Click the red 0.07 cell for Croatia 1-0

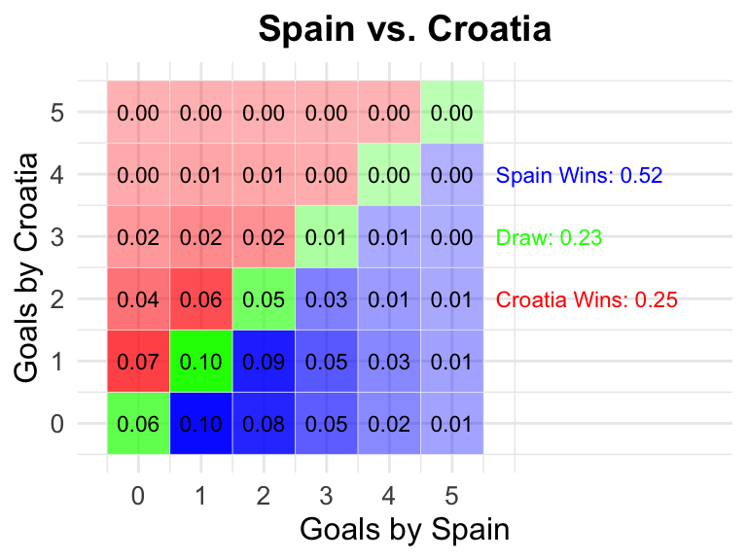139,362
